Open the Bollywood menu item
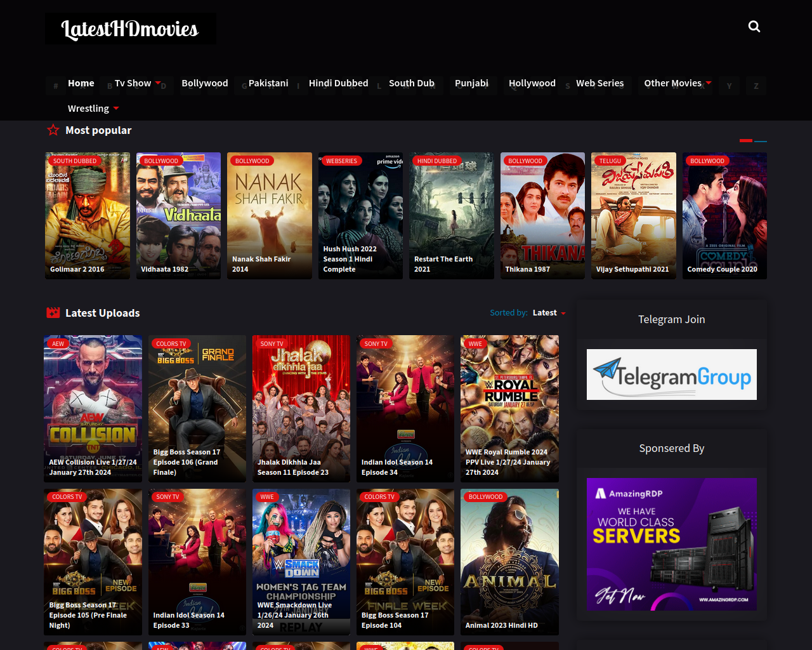This screenshot has width=812, height=650. pyautogui.click(x=205, y=83)
